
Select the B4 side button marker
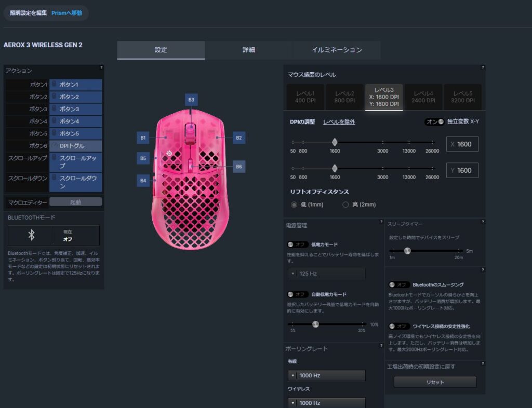[143, 181]
